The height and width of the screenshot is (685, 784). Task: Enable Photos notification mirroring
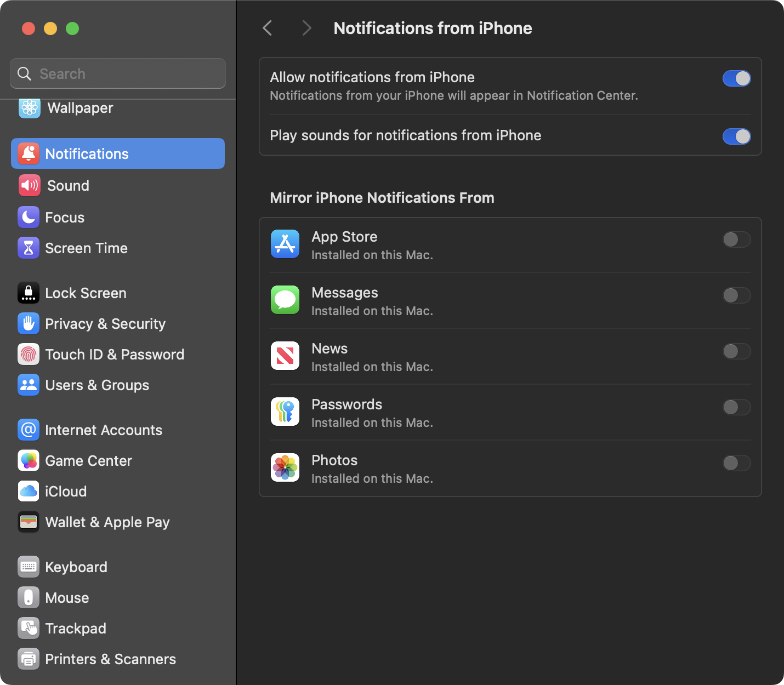[736, 463]
